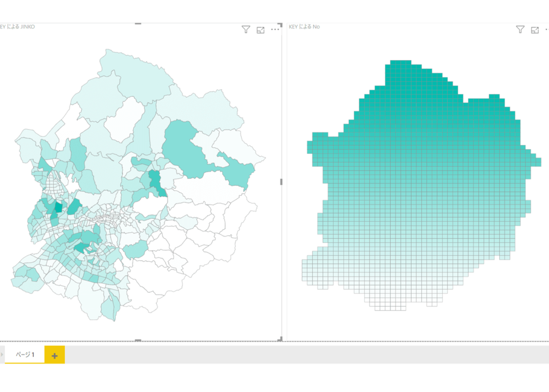Open focus mode on KEY による No visual
Viewport: 549px width, 392px height.
535,30
